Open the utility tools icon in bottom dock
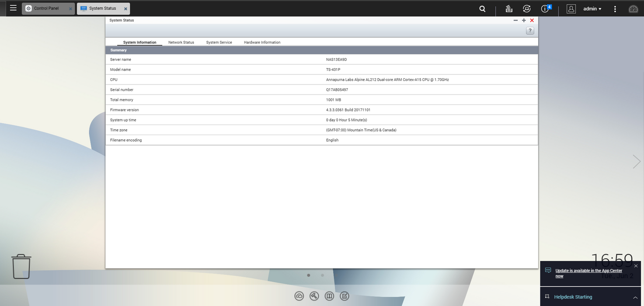 [314, 296]
